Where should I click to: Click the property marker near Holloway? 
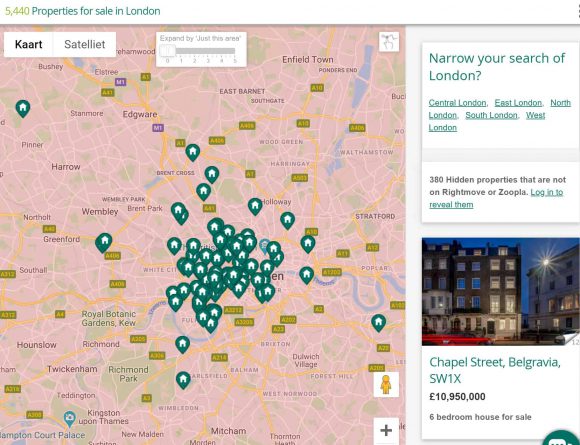(x=255, y=206)
